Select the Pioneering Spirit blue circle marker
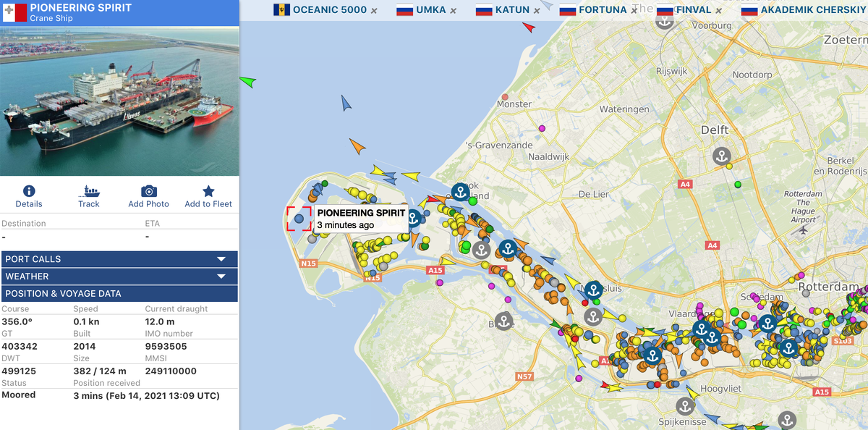868x430 pixels. [299, 219]
